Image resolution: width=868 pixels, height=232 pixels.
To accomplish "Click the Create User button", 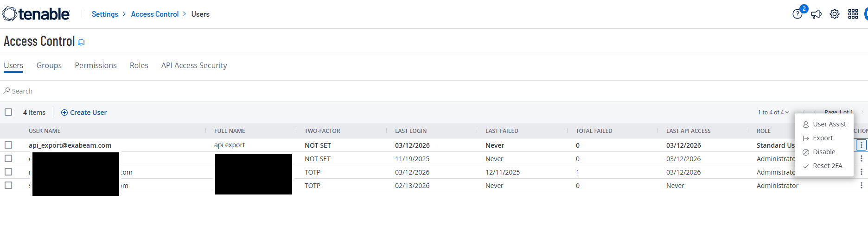I will click(84, 113).
